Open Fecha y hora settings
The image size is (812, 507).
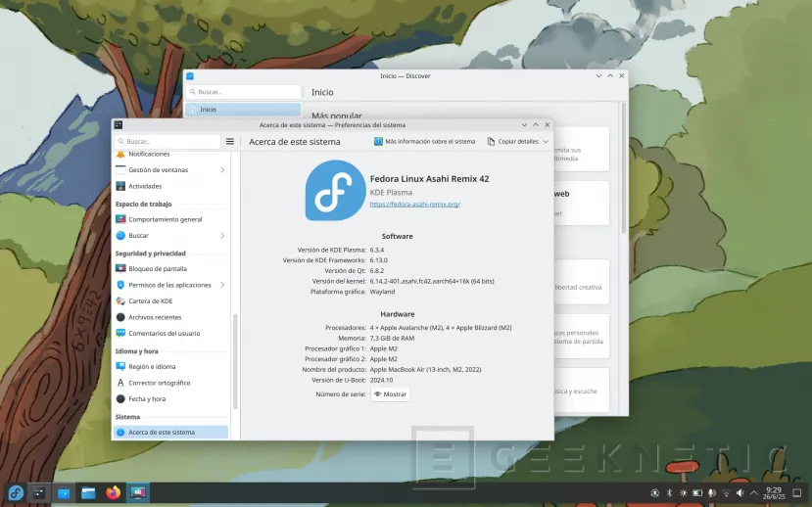click(170, 399)
